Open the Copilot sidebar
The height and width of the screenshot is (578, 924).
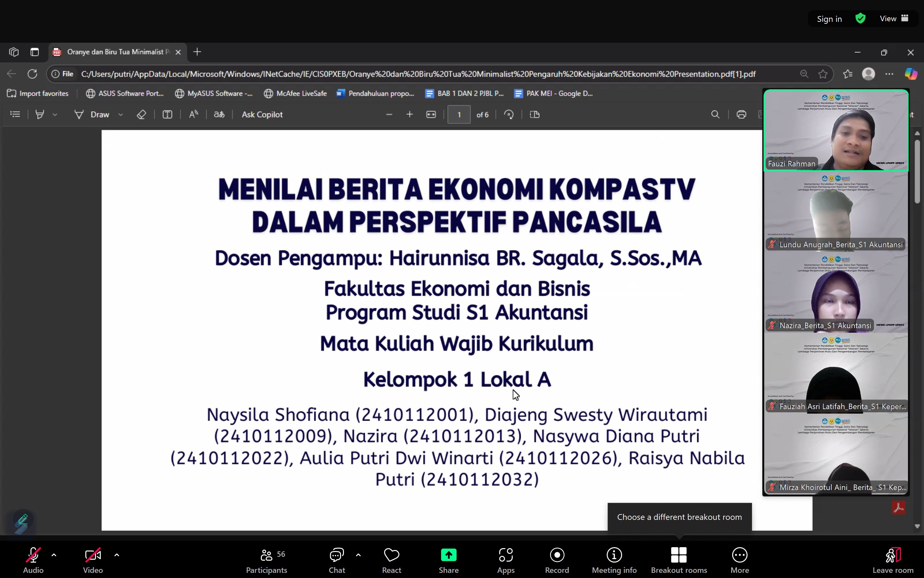911,74
